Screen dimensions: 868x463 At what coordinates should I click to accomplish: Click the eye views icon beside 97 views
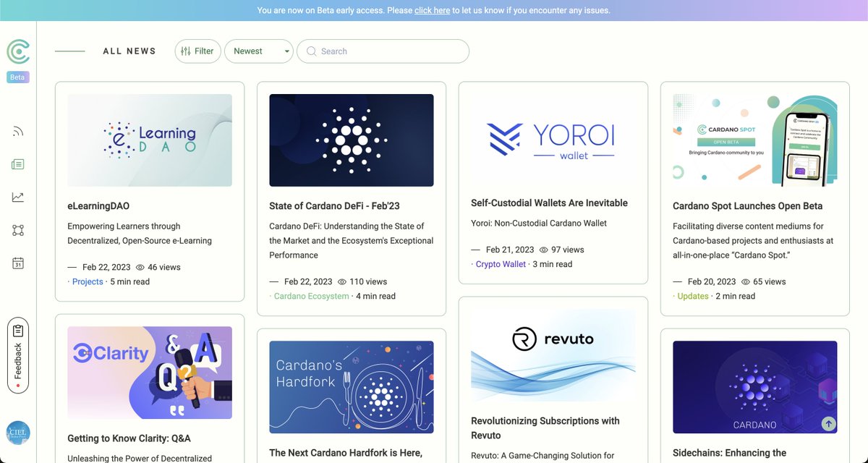tap(544, 250)
